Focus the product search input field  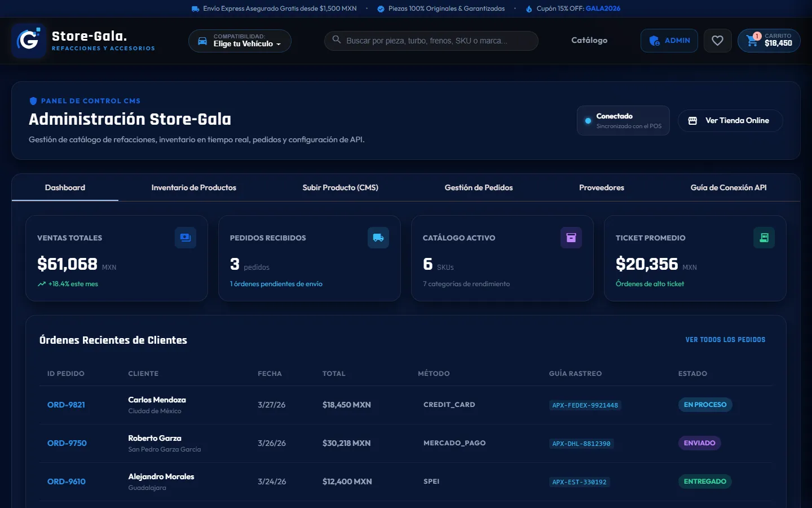(431, 41)
